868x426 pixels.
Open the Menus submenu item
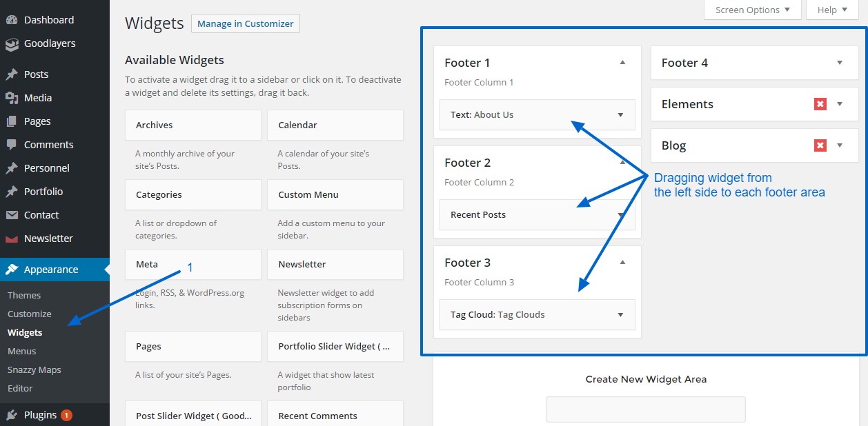[22, 351]
